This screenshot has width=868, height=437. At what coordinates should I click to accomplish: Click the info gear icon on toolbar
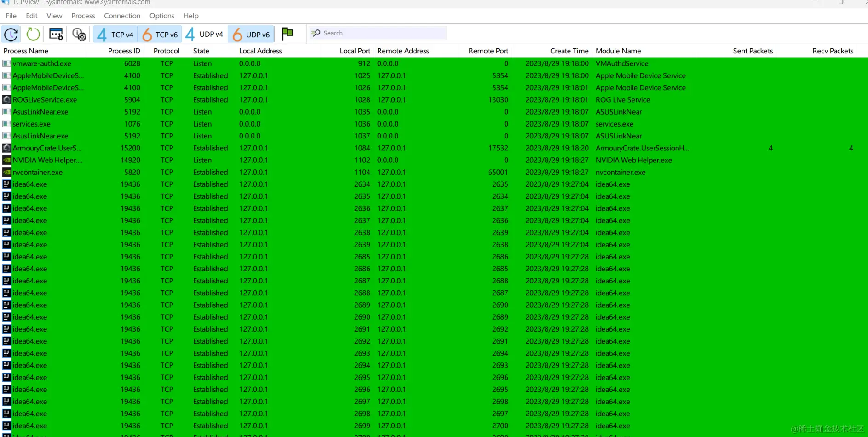tap(79, 34)
